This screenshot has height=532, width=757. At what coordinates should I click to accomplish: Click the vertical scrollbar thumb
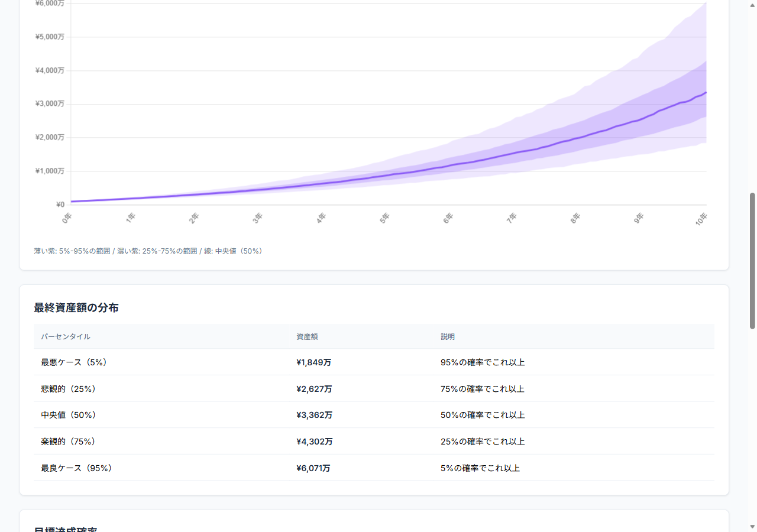pyautogui.click(x=752, y=260)
